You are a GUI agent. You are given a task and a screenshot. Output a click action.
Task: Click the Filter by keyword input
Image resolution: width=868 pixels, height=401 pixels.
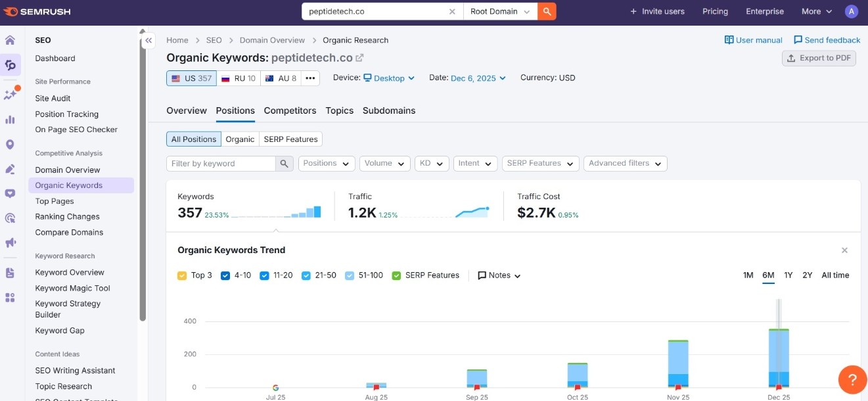coord(221,164)
